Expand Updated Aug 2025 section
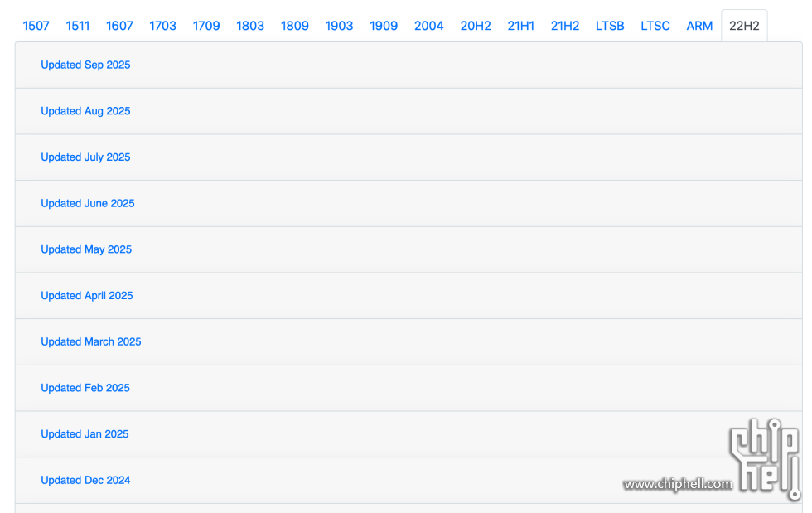The image size is (812, 513). coord(85,111)
